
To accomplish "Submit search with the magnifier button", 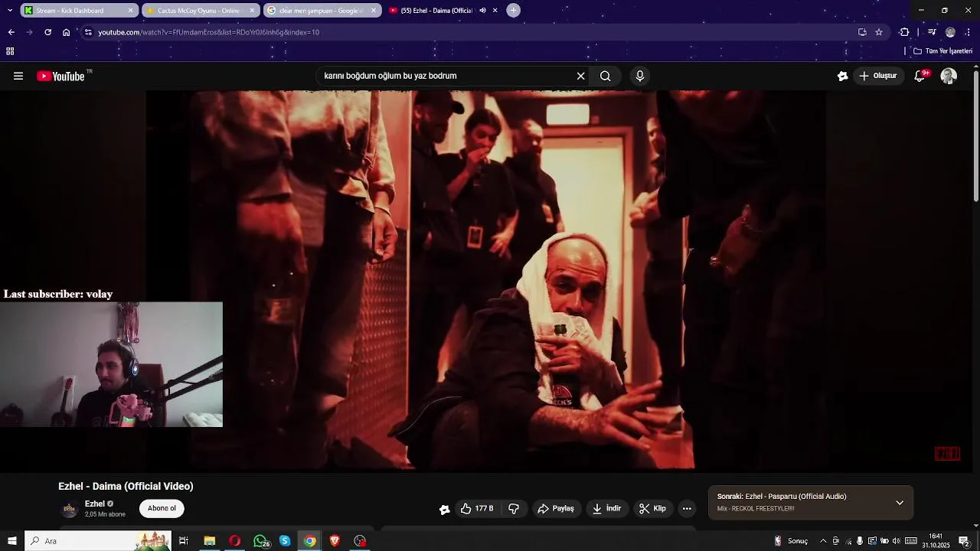I will 605,76.
